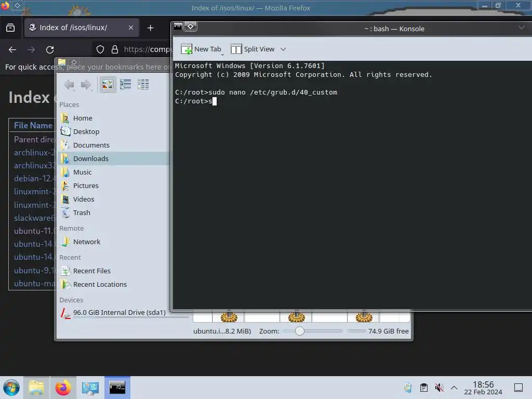Viewport: 532px width, 399px height.
Task: Open Music in Places panel
Action: [x=114, y=172]
